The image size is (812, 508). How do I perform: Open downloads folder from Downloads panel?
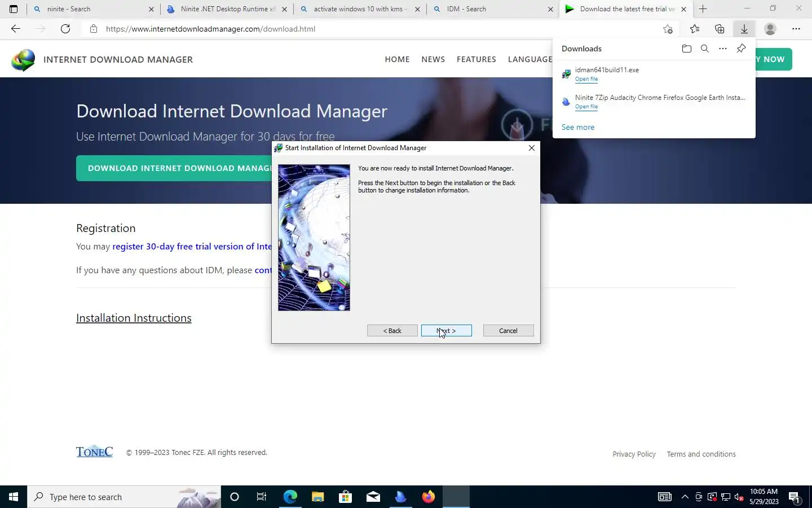[686, 49]
